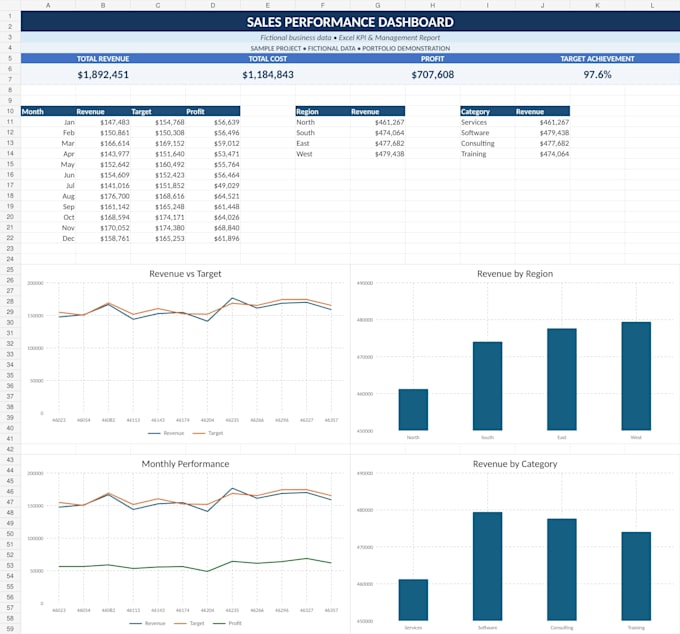Click the West bar in Revenue by Region

pyautogui.click(x=636, y=376)
